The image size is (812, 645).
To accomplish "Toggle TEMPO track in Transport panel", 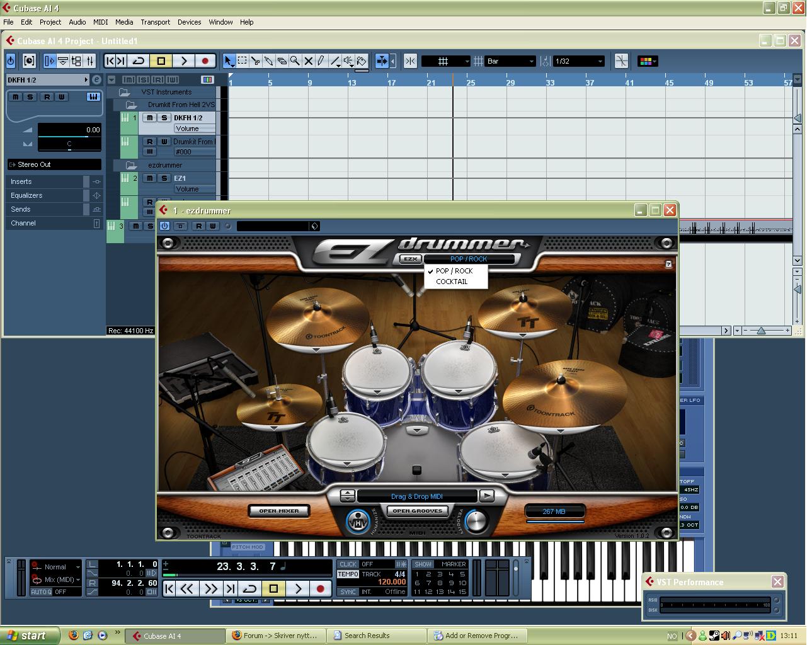I will (348, 574).
